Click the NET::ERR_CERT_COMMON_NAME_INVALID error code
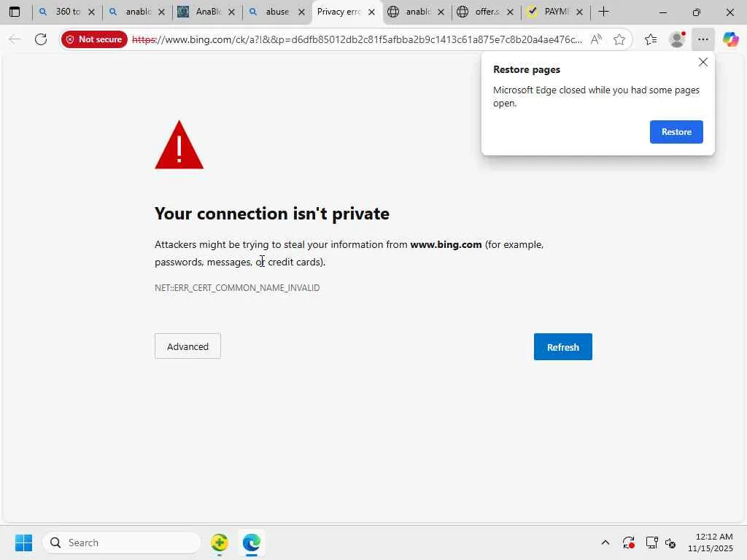 237,287
